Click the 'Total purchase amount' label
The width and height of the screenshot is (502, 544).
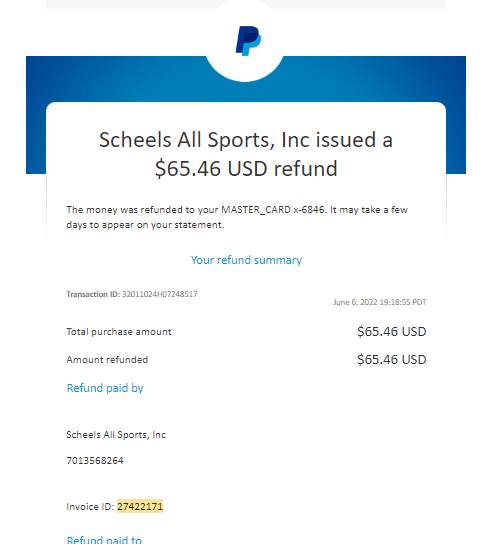[119, 332]
